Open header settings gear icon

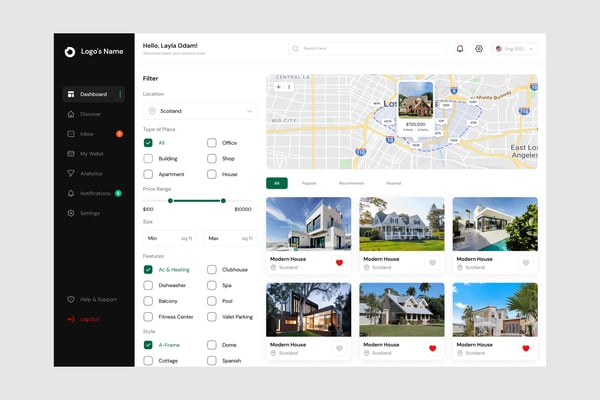[x=479, y=49]
